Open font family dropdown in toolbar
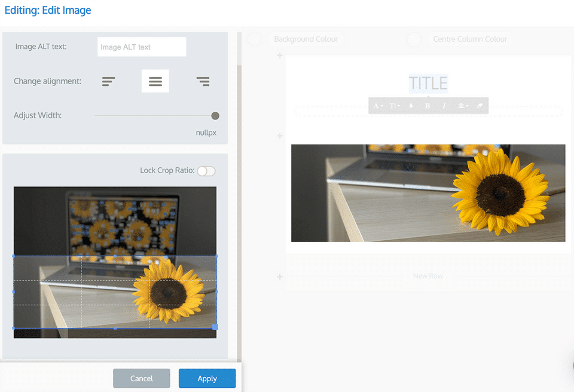The width and height of the screenshot is (574, 392). (x=378, y=106)
